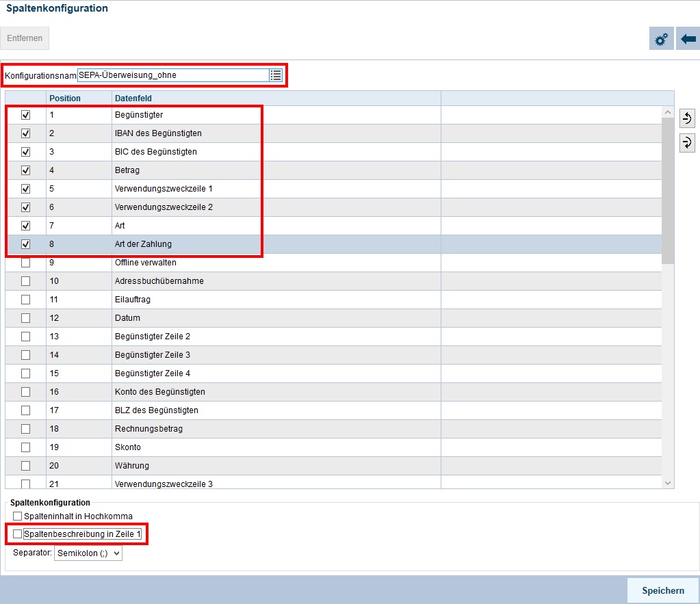Click the Entfernen button

[x=25, y=38]
